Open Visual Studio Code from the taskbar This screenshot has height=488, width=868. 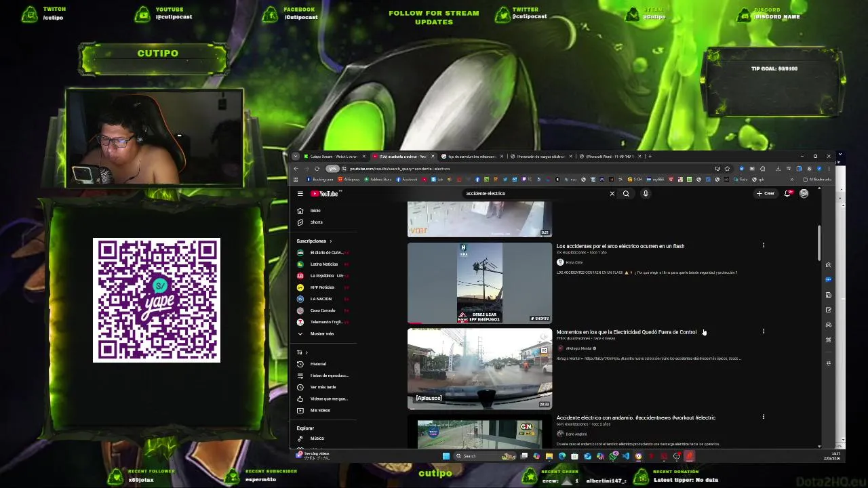(626, 456)
